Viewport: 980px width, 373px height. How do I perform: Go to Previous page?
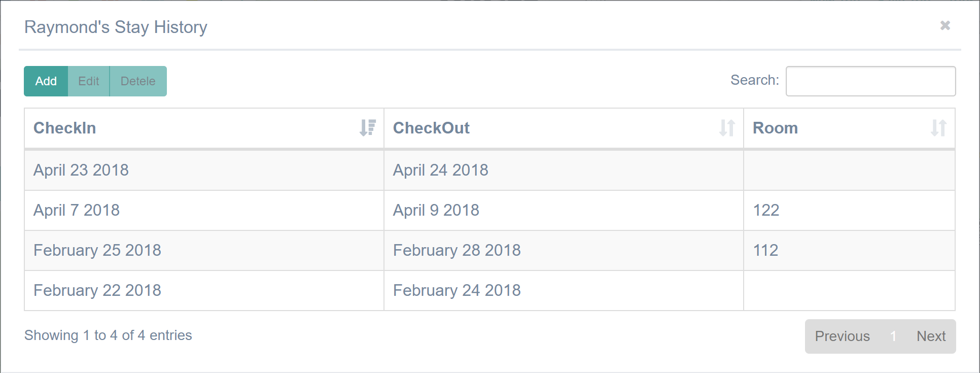tap(842, 336)
